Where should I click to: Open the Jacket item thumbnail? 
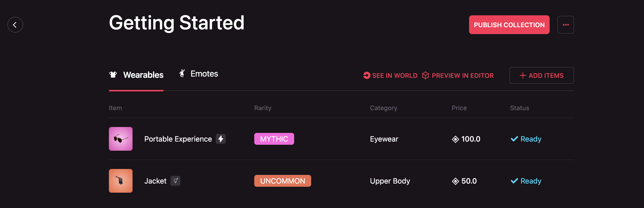tap(121, 181)
